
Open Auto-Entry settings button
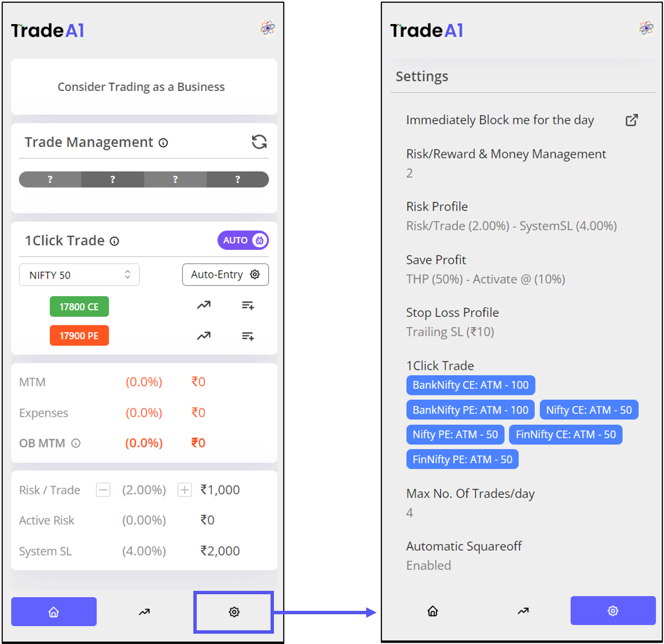coord(225,275)
